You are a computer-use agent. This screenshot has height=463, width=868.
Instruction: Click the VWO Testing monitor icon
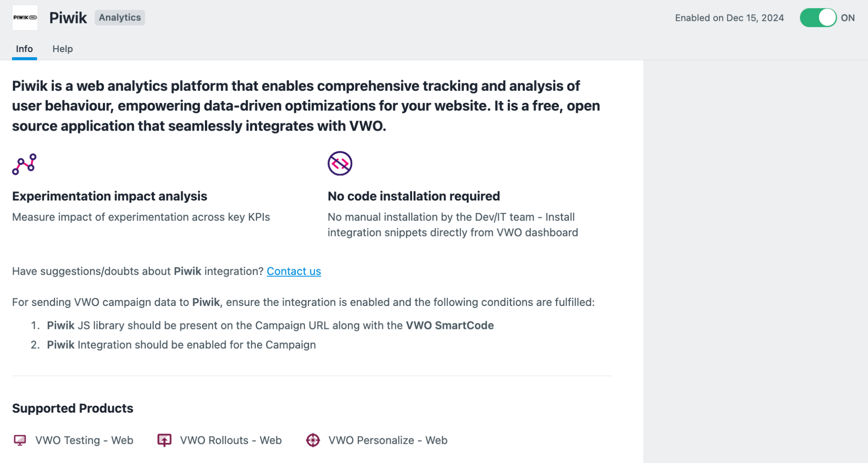tap(20, 440)
